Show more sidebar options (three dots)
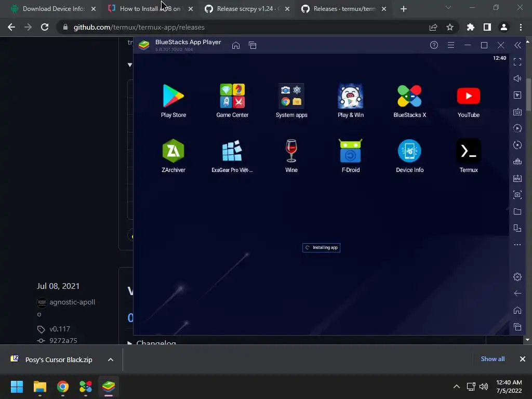This screenshot has height=399, width=532. (x=517, y=245)
